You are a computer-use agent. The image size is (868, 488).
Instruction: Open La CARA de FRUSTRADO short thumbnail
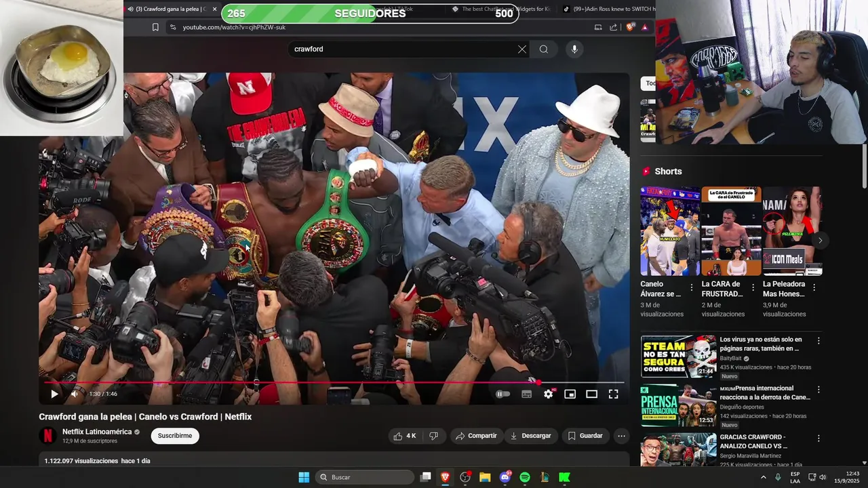click(x=731, y=231)
